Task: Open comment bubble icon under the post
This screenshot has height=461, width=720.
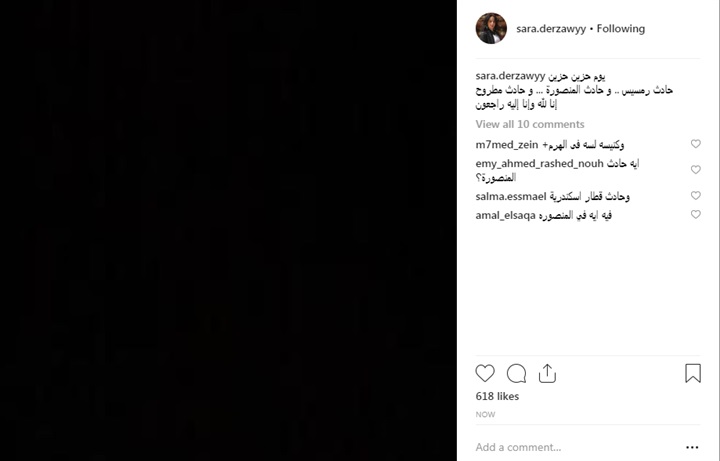Action: click(x=516, y=373)
